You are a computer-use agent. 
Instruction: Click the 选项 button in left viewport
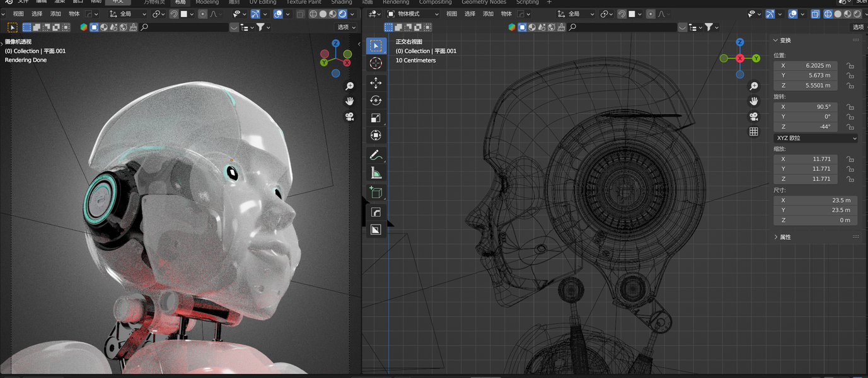345,27
